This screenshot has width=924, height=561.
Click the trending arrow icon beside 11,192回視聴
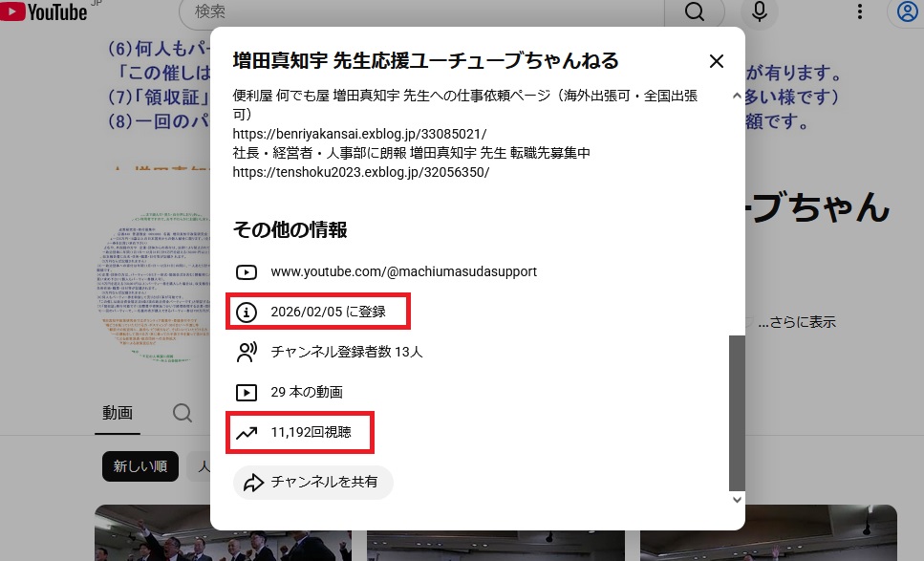pos(247,432)
